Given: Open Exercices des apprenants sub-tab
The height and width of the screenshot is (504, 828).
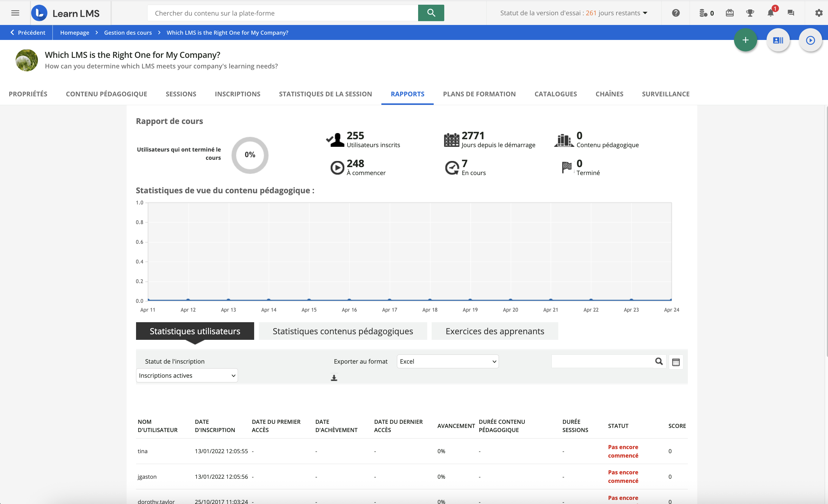Looking at the screenshot, I should click(x=495, y=331).
